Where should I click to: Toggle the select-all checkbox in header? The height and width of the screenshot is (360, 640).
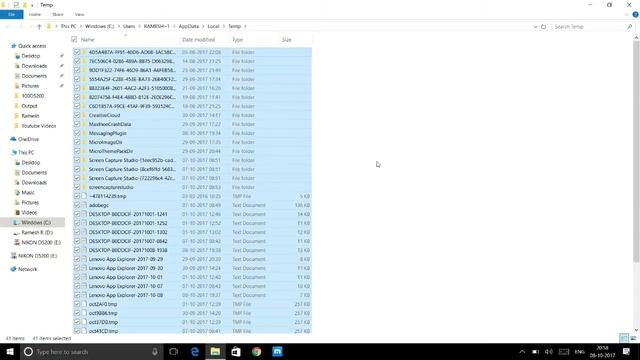pos(74,40)
